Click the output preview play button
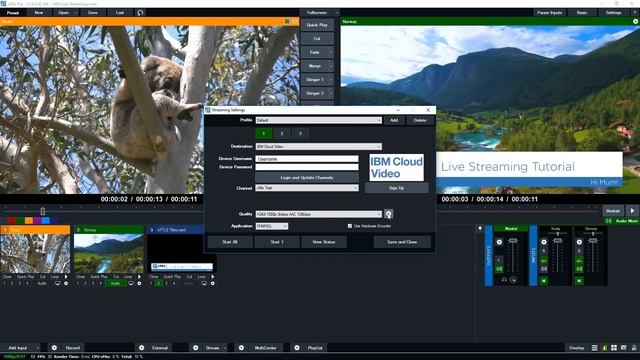Image resolution: width=640 pixels, height=360 pixels. 632,211
